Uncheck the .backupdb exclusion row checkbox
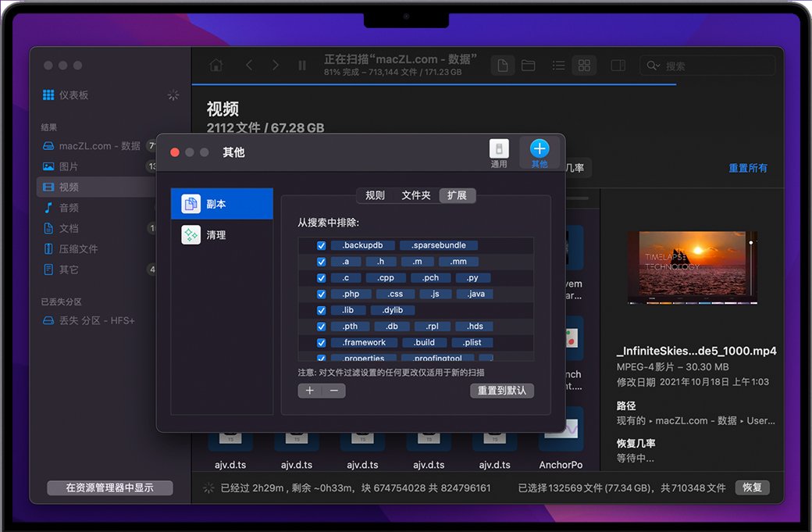Viewport: 812px width, 532px height. 321,245
